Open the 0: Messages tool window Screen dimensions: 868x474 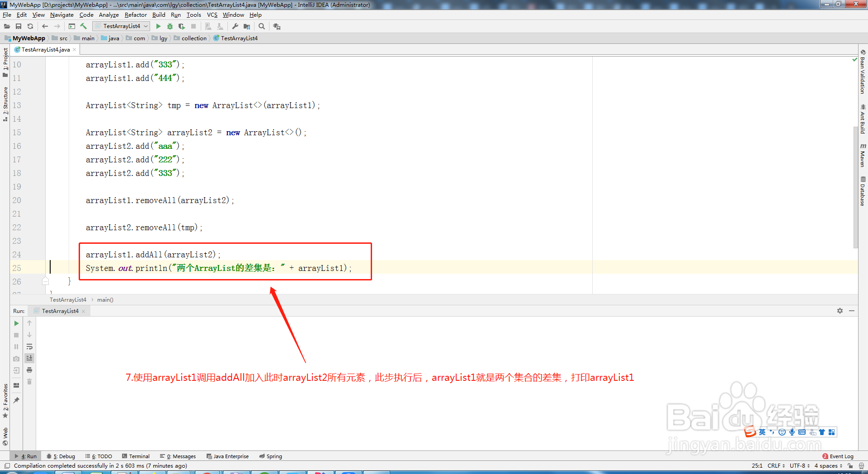(178, 456)
